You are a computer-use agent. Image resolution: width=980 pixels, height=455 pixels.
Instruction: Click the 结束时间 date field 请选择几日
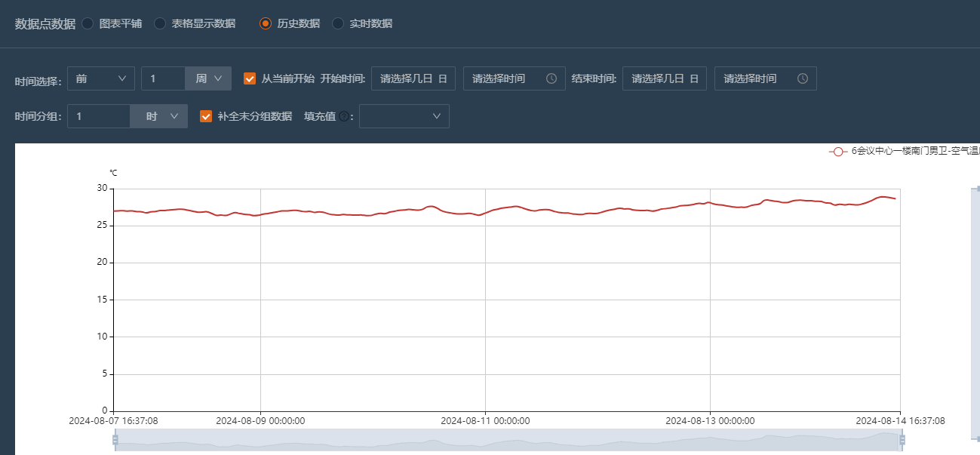pyautogui.click(x=665, y=78)
